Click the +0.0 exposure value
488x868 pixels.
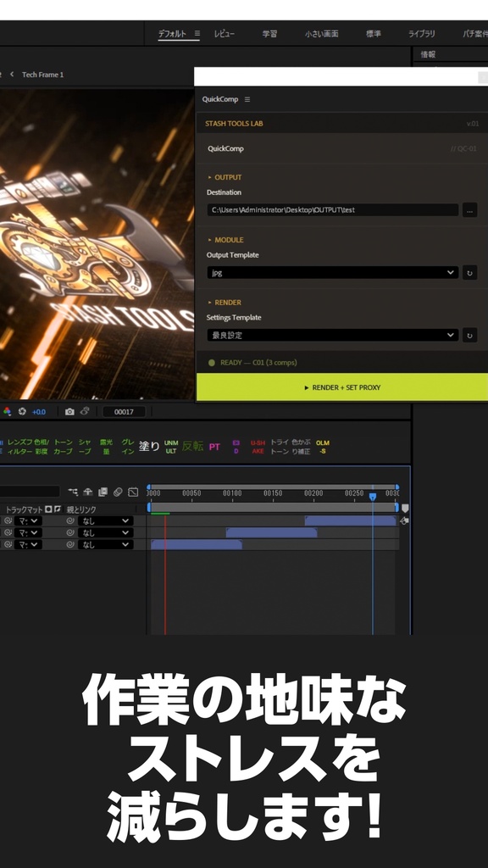39,412
